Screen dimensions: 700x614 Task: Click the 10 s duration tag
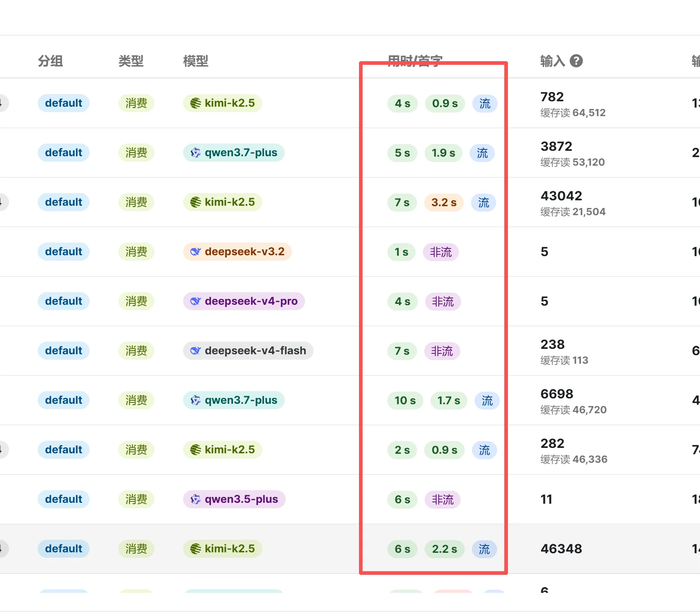tap(405, 401)
